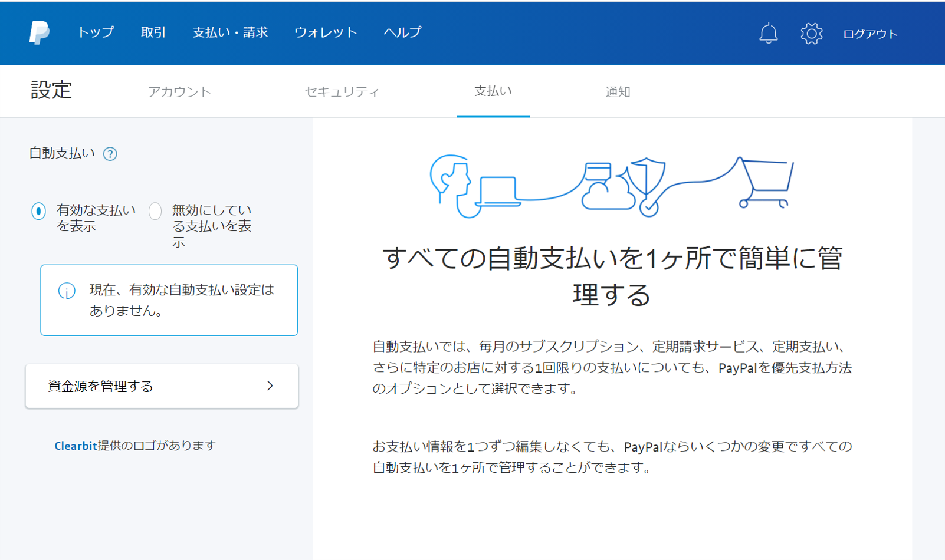Open the トップ menu item
Viewport: 945px width, 560px height.
coord(96,32)
